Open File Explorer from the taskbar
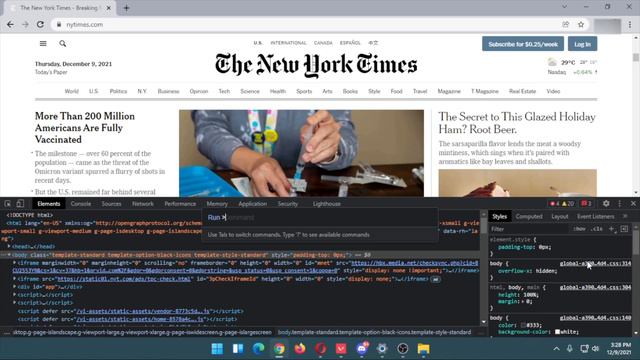The height and width of the screenshot is (360, 640). 423,349
